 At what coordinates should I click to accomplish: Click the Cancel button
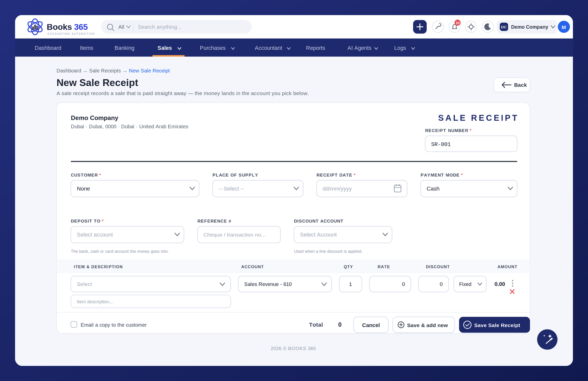[371, 325]
